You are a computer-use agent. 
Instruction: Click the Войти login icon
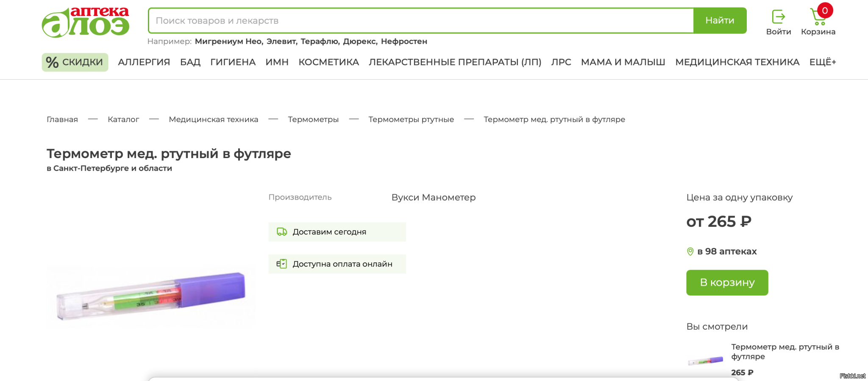click(778, 17)
